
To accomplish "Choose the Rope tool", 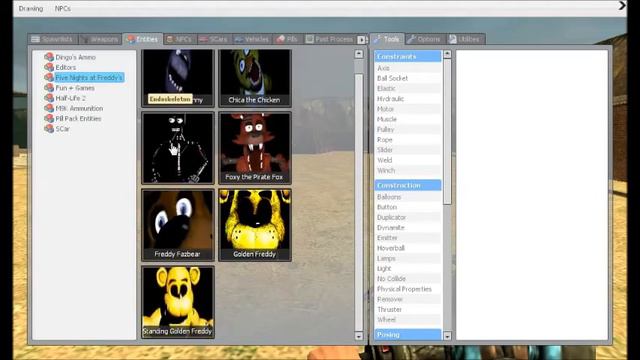I will (408, 140).
